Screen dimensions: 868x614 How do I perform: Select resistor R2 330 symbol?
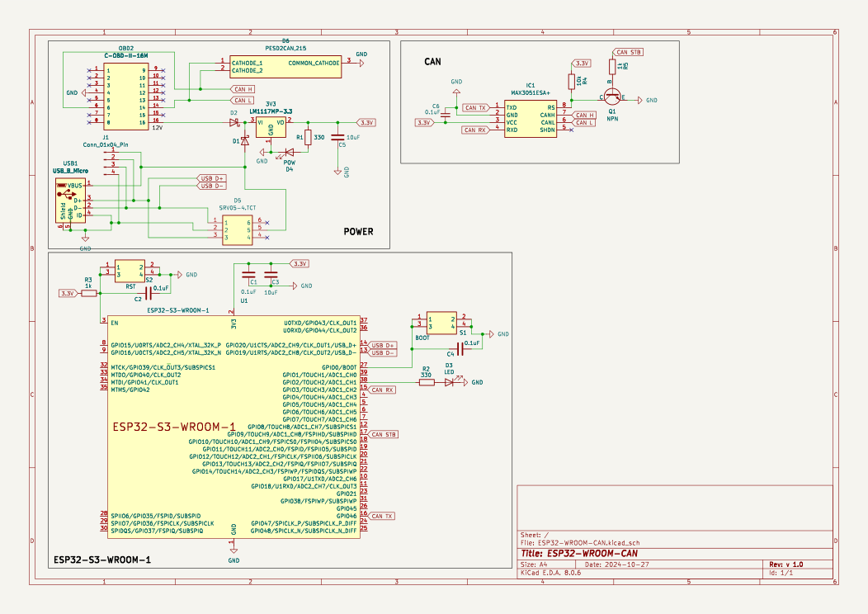(x=427, y=383)
